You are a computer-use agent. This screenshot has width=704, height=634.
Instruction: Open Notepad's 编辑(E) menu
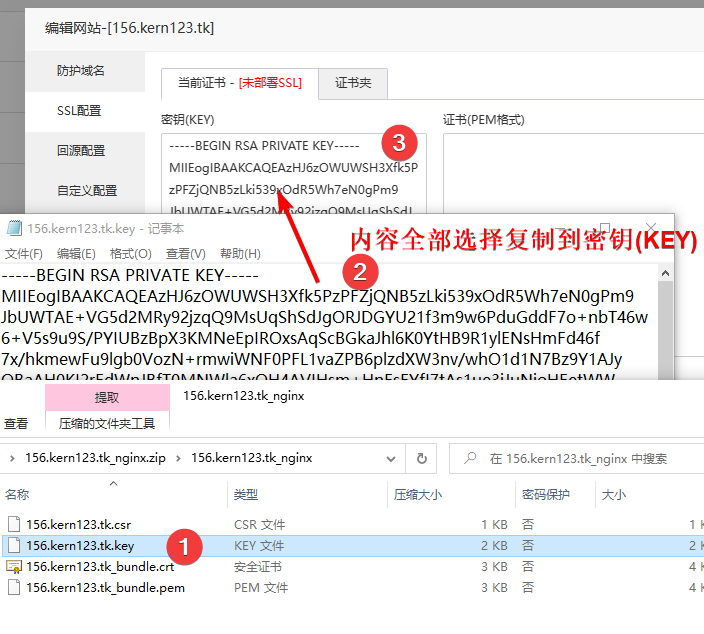tap(76, 254)
